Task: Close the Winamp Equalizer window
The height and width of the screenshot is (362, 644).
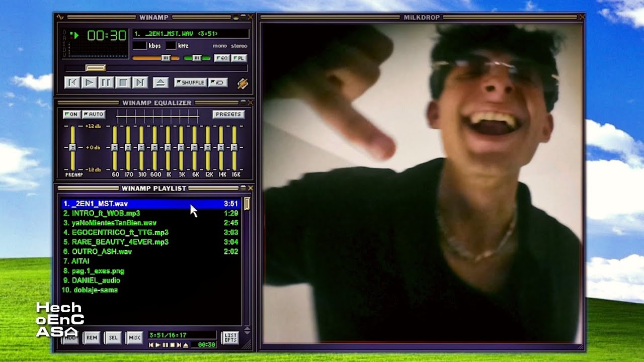Action: [251, 103]
